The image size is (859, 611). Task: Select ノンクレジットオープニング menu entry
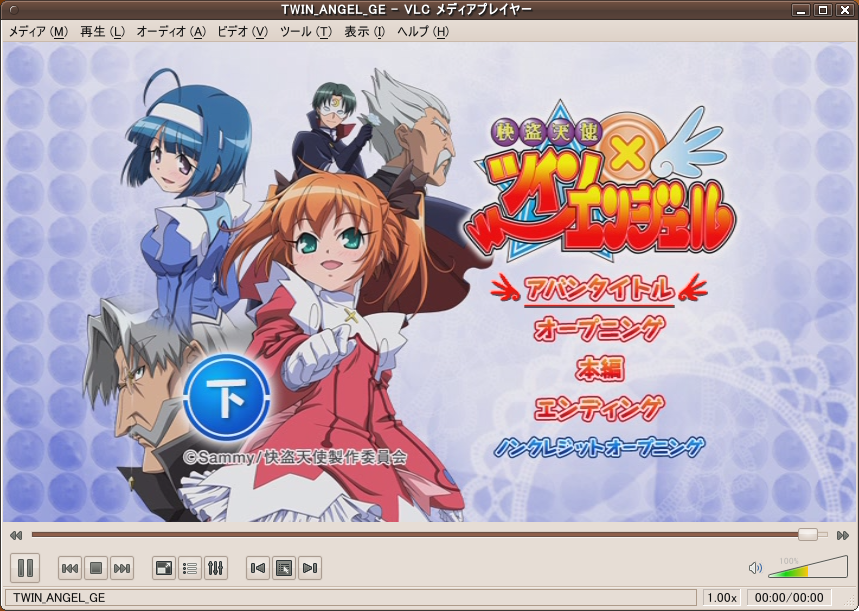coord(599,447)
